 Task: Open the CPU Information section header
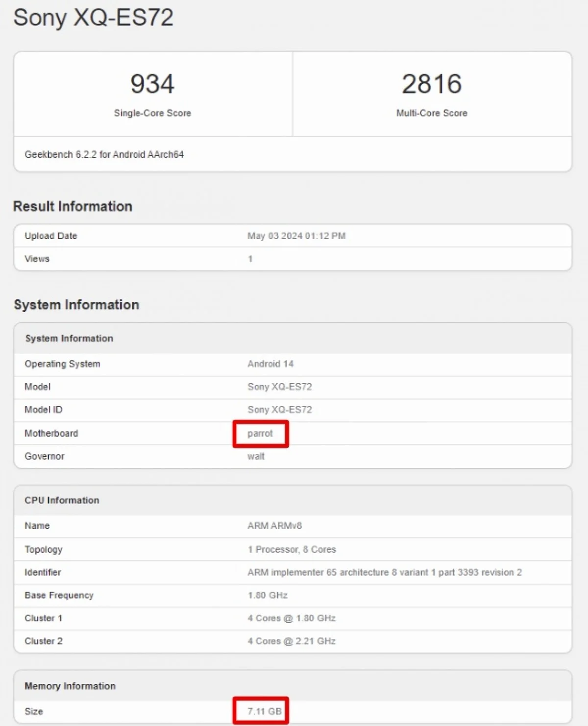61,500
